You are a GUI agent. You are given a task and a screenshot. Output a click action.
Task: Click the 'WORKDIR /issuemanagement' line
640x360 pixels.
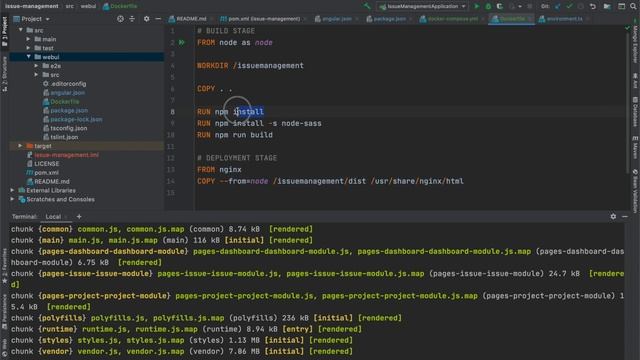pyautogui.click(x=250, y=66)
